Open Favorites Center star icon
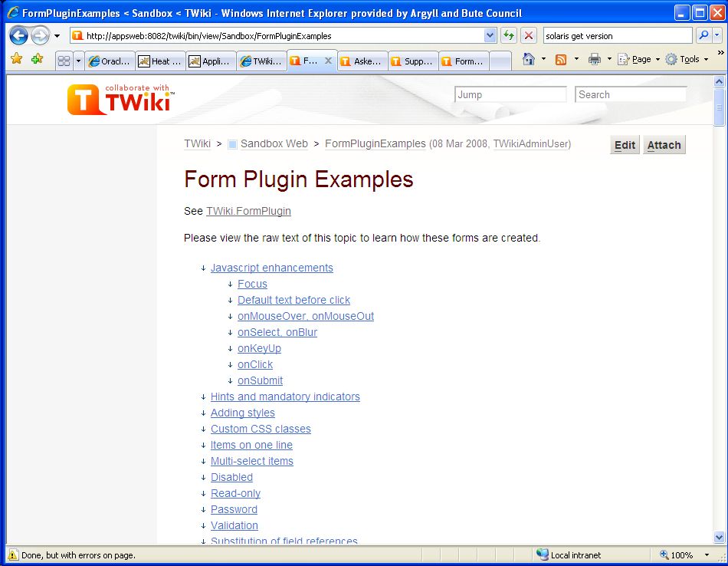This screenshot has width=728, height=566. point(16,59)
